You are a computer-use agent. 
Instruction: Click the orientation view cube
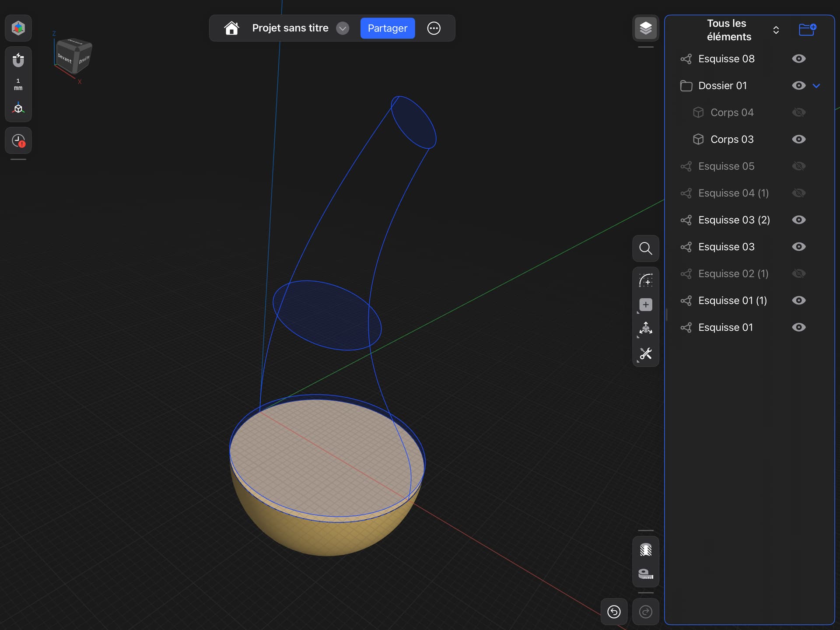tap(73, 57)
